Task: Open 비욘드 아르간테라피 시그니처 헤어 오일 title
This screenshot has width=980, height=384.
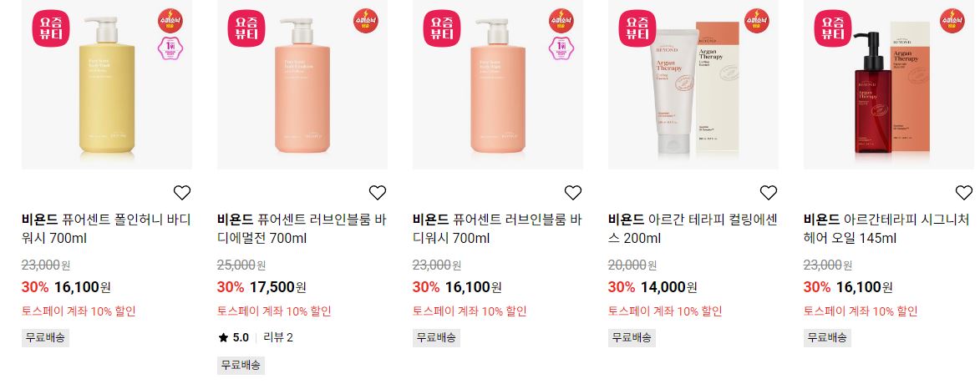Action: [x=886, y=229]
